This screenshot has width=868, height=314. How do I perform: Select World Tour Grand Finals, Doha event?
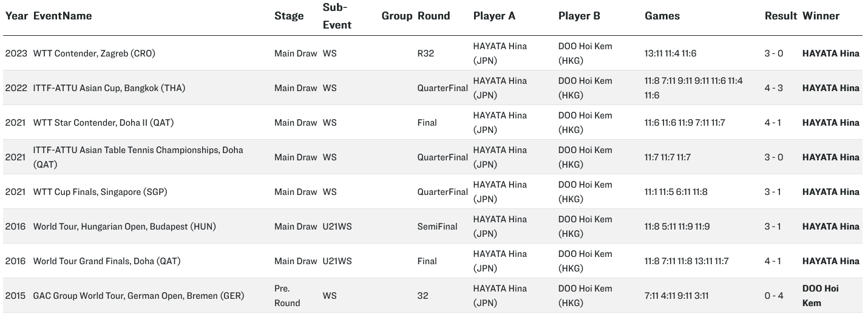[107, 261]
